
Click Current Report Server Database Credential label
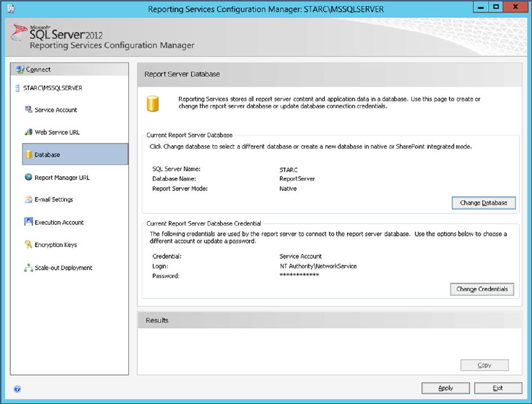coord(203,223)
